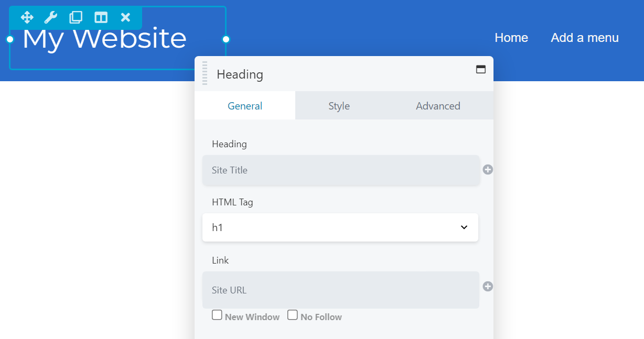
Task: Open heading settings with the wrench icon
Action: coord(51,17)
